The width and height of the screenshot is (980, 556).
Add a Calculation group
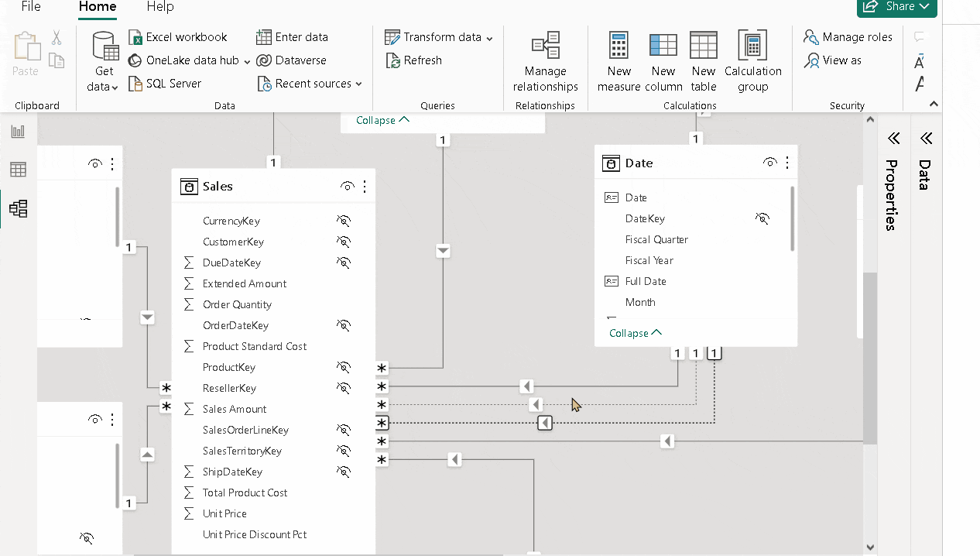pos(753,62)
